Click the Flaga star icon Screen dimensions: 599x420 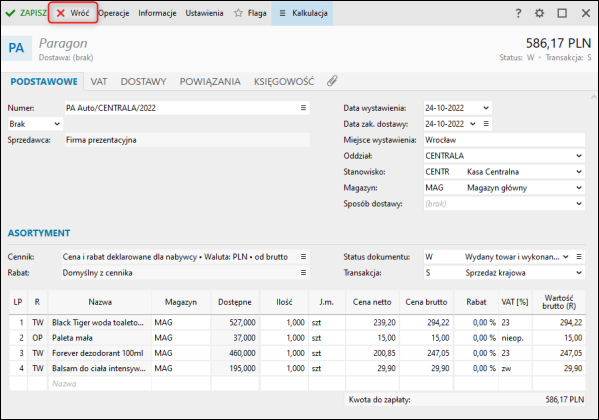[238, 13]
